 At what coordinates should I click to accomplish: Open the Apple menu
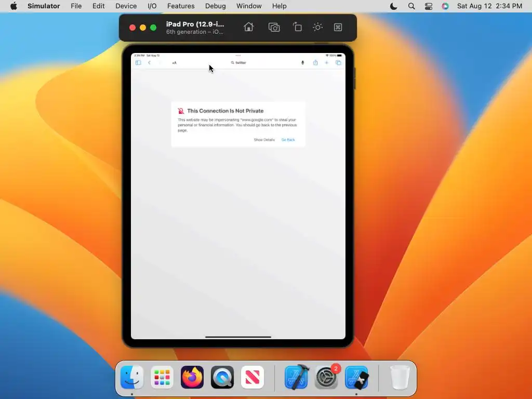point(14,6)
